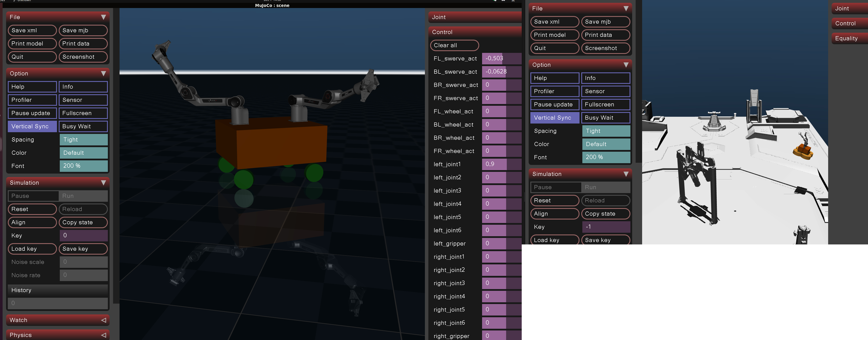Open Control section in right window
This screenshot has width=868, height=340.
click(850, 23)
